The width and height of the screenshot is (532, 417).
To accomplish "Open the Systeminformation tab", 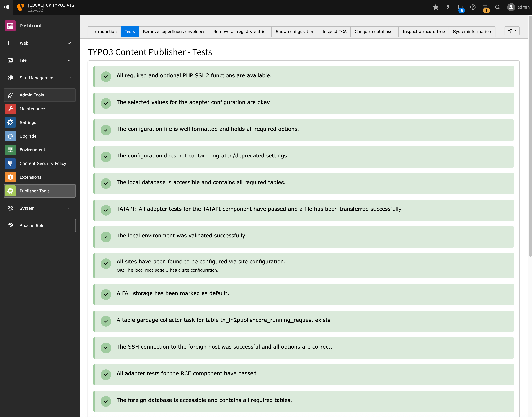I will 472,32.
